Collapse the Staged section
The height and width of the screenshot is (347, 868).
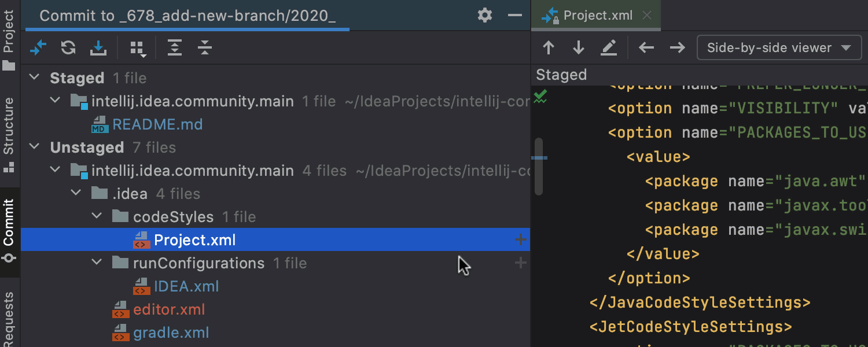pyautogui.click(x=35, y=77)
